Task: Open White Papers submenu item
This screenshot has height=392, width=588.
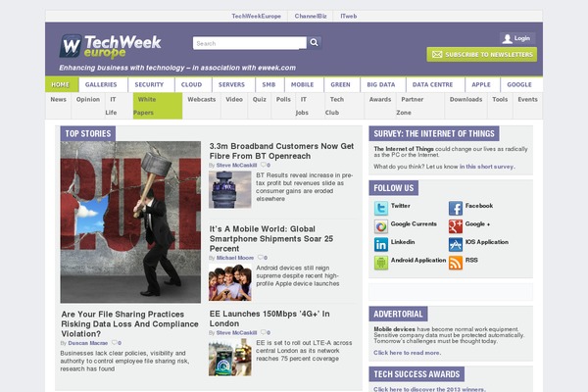Action: pyautogui.click(x=158, y=106)
